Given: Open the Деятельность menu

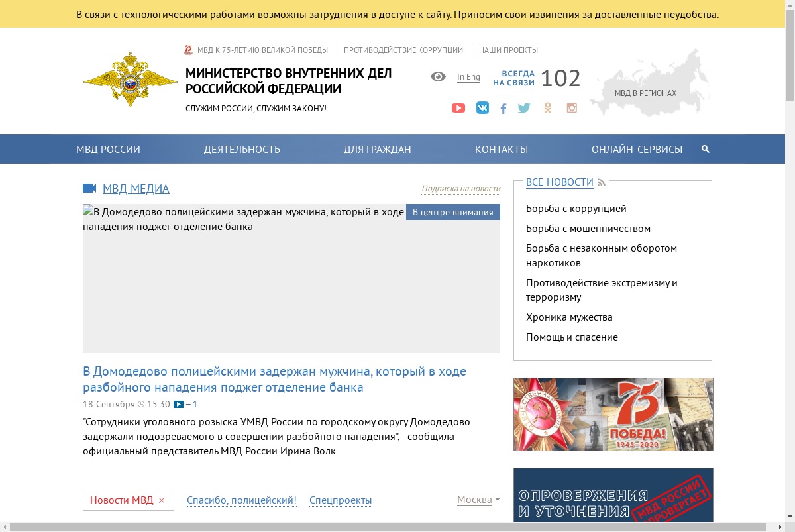Looking at the screenshot, I should (242, 149).
